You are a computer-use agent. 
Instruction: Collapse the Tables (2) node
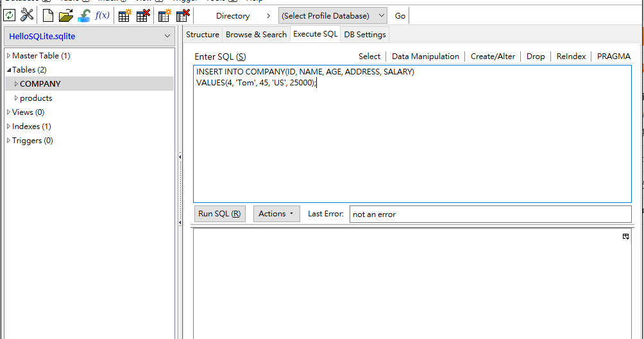[x=8, y=70]
